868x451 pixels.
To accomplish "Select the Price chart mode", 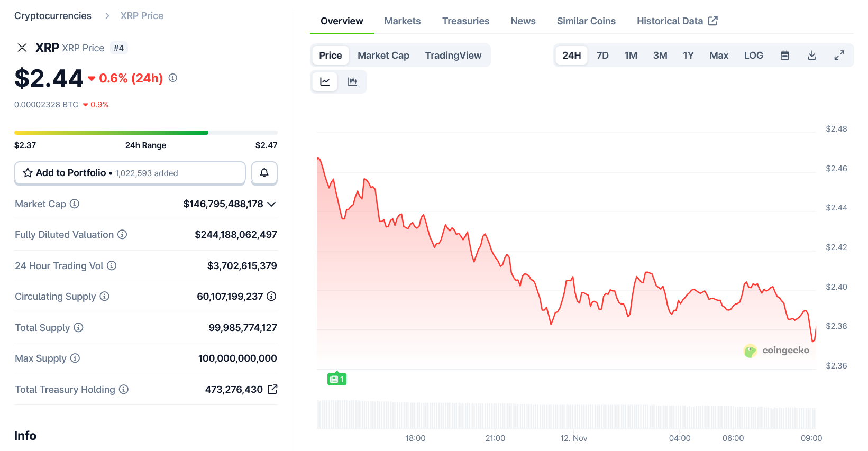I will 331,55.
